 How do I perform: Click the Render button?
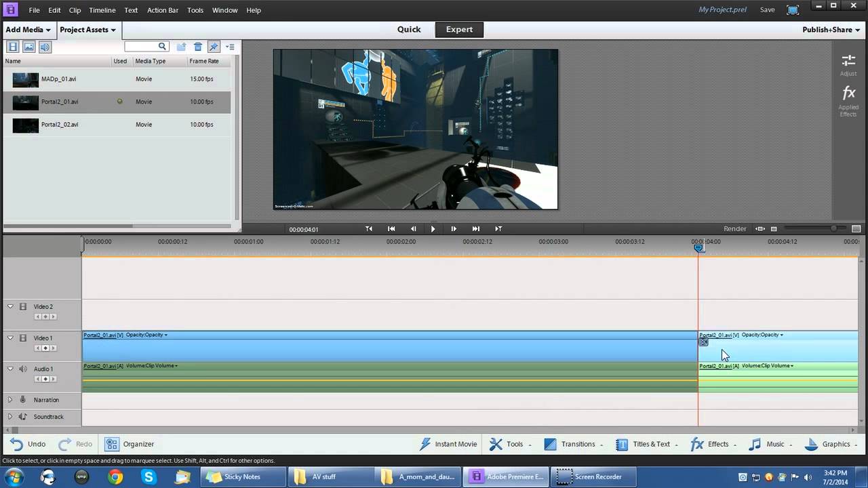pyautogui.click(x=735, y=229)
